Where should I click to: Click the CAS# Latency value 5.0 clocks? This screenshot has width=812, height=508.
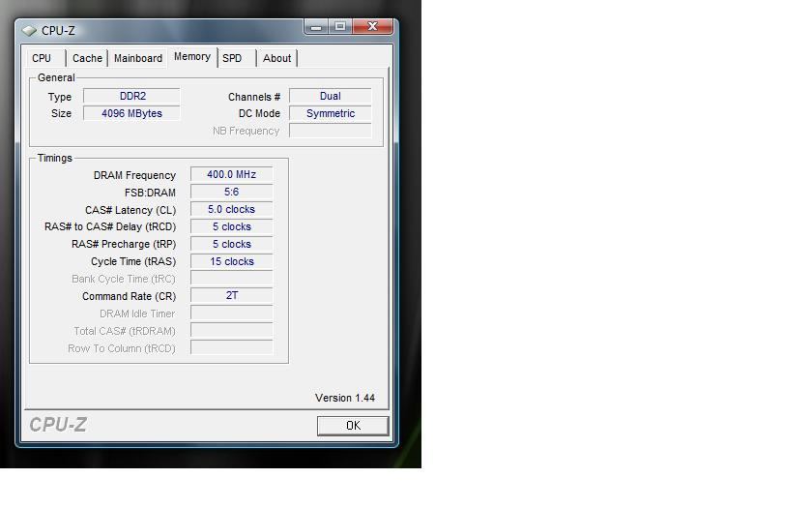(231, 209)
